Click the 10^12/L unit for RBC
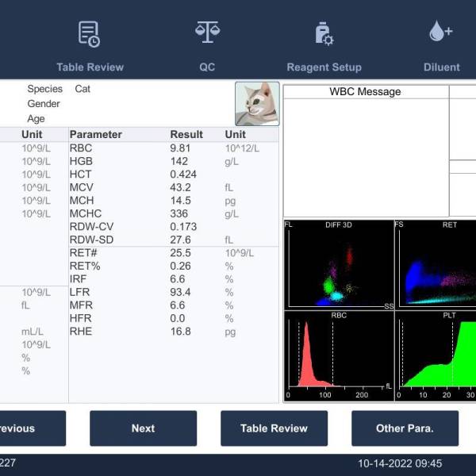The width and height of the screenshot is (476, 476). point(242,148)
